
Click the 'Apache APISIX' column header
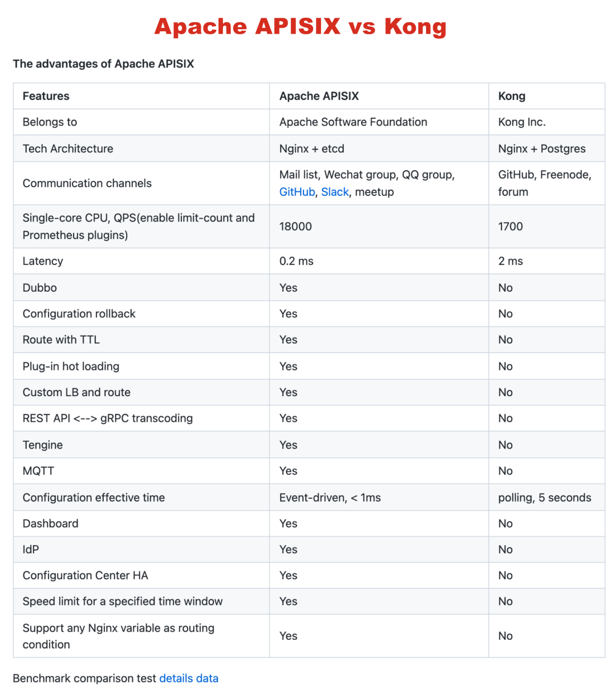319,96
